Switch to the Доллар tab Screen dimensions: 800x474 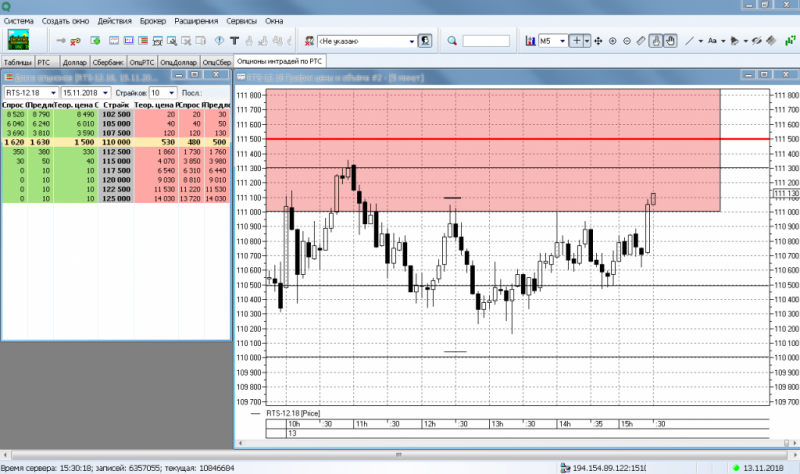74,62
